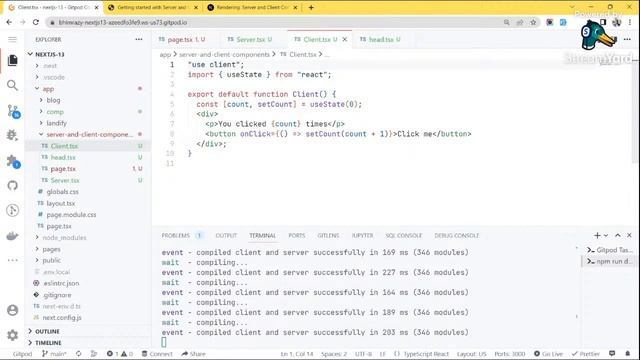The height and width of the screenshot is (360, 640).
Task: Open editor more actions menu
Action: pyautogui.click(x=627, y=40)
